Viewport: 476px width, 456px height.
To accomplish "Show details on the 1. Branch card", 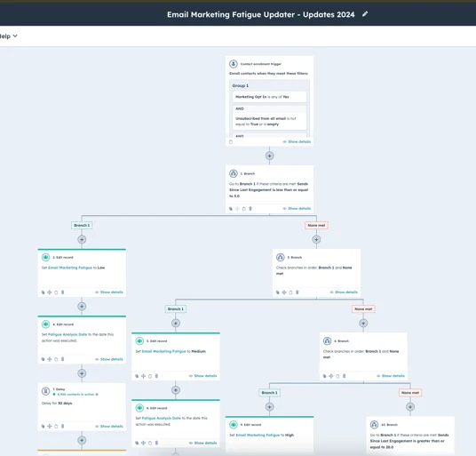I will click(297, 209).
